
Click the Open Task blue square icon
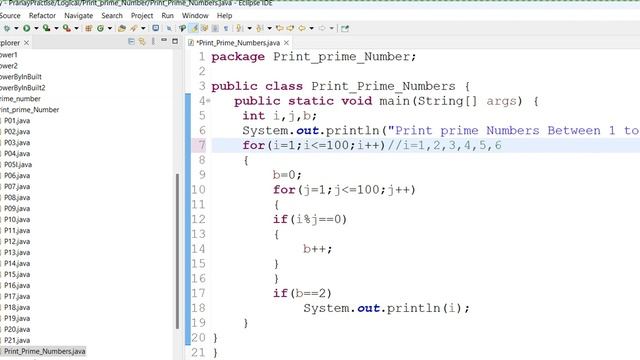coord(156,28)
